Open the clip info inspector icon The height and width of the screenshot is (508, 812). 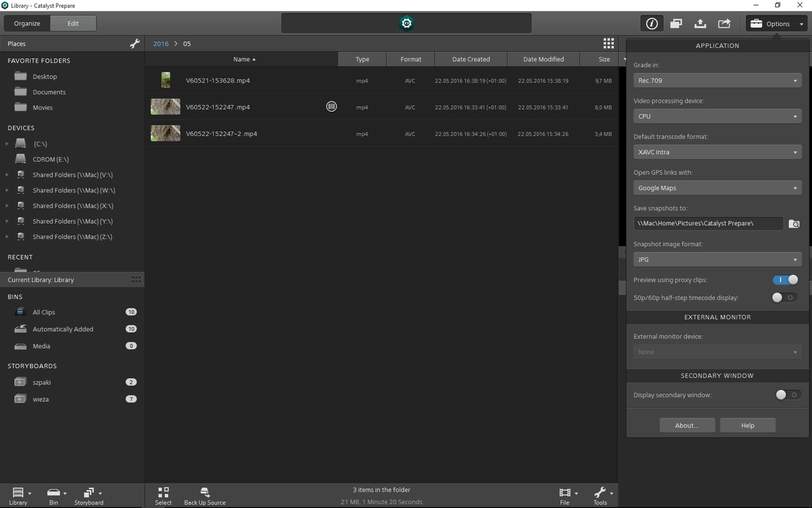click(x=652, y=23)
